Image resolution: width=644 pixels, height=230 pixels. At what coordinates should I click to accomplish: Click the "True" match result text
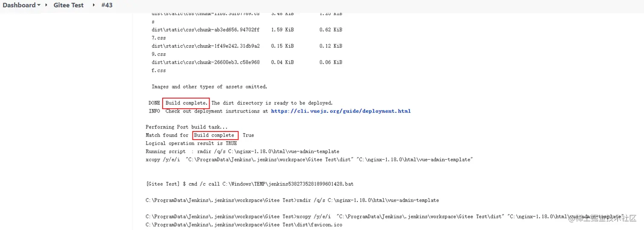coord(248,135)
